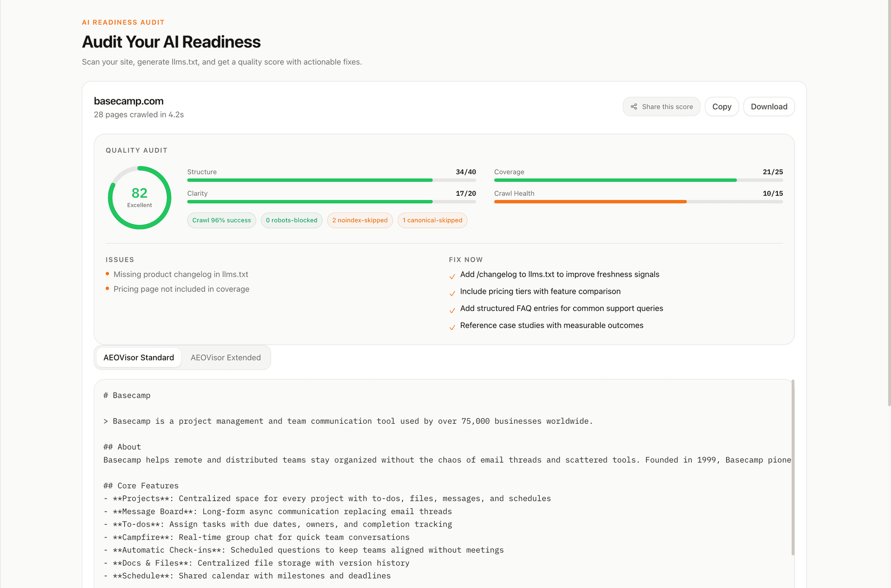Click the green score ring showing 82
891x588 pixels.
point(139,197)
